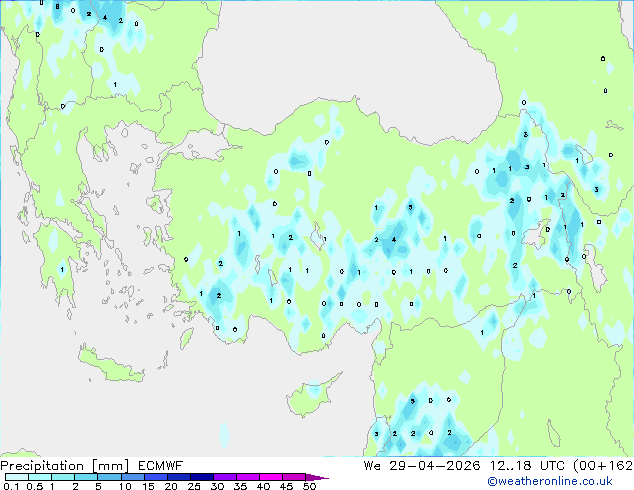Pick the legend swatch between 1 and 2

(63, 477)
